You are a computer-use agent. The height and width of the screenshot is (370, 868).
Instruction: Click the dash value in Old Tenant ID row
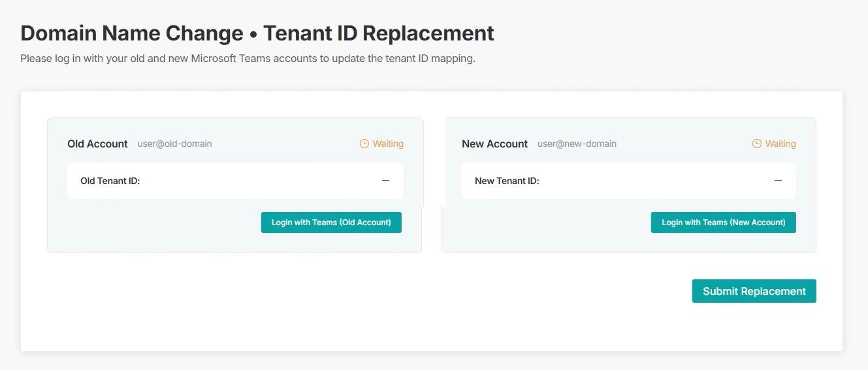click(x=386, y=180)
